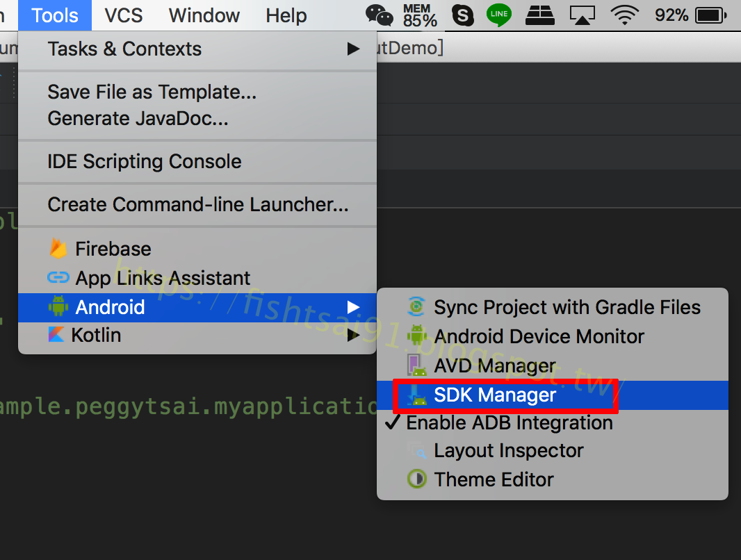Open Android Device Monitor entry
Image resolution: width=741 pixels, height=560 pixels.
[553, 336]
